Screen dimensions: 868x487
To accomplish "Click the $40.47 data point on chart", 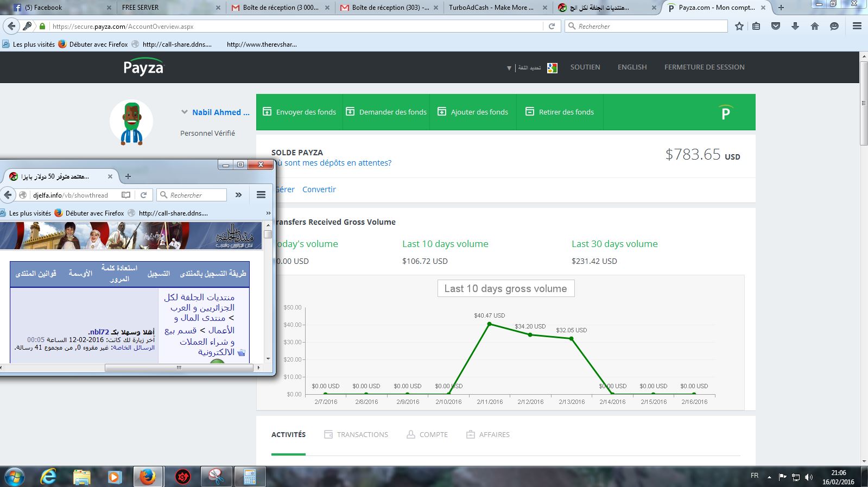I will click(x=490, y=324).
